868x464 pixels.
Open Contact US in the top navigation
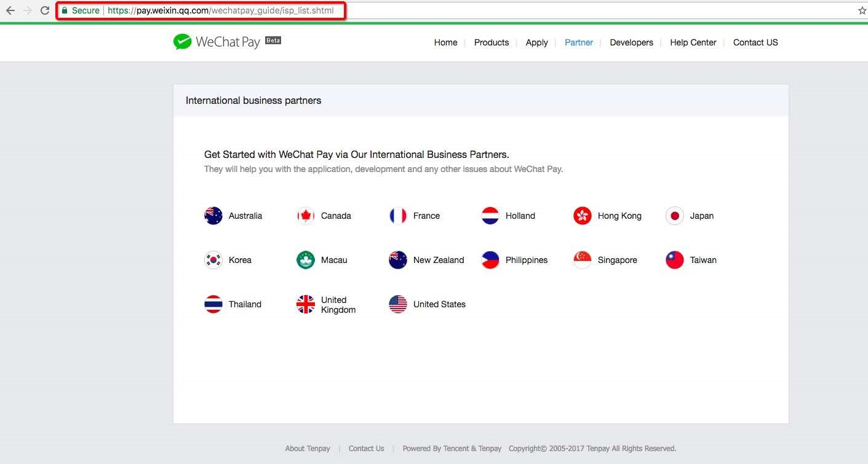[x=755, y=42]
